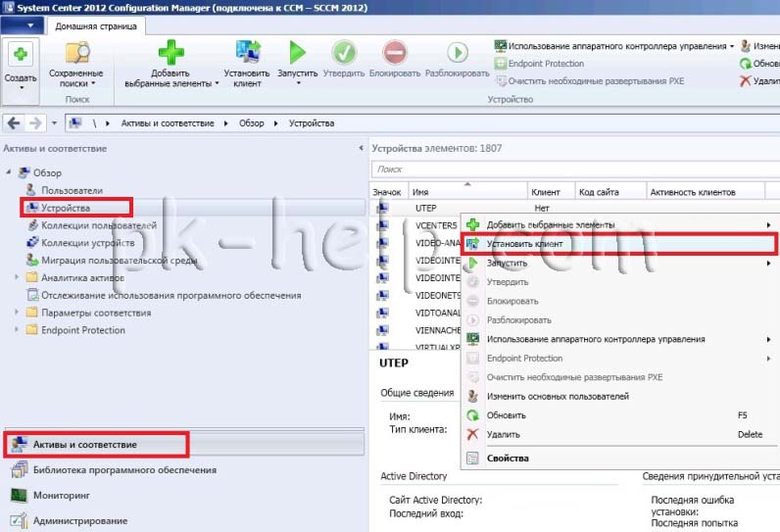
Task: Click Отслеживание использования программного обеспечения icon
Action: (32, 295)
